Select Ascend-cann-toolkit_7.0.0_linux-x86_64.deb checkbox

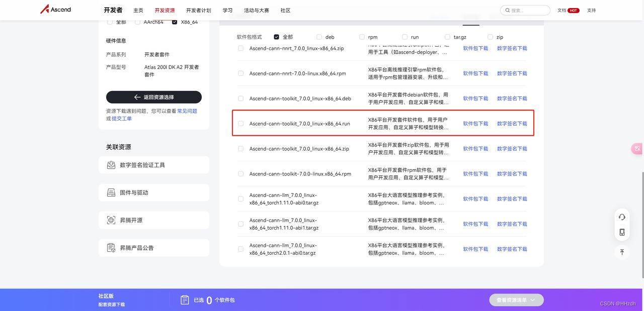[240, 98]
